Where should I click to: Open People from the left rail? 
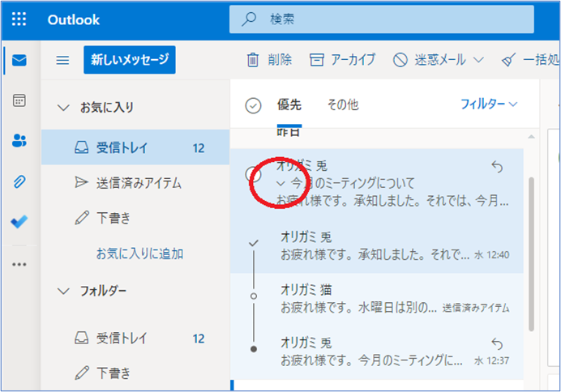pos(19,141)
